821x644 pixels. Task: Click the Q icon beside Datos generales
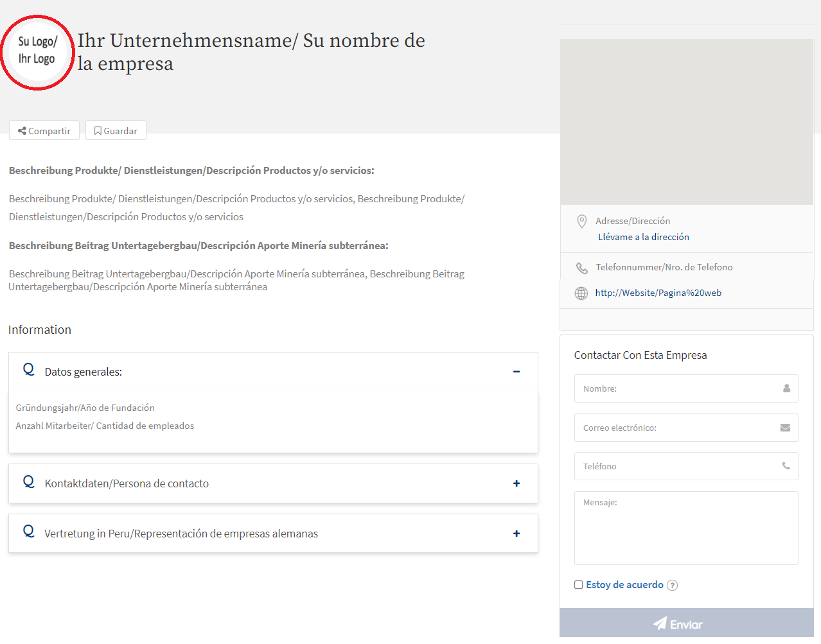point(29,370)
